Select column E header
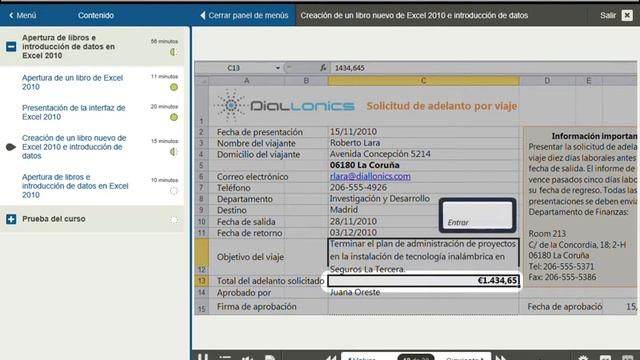 589,81
